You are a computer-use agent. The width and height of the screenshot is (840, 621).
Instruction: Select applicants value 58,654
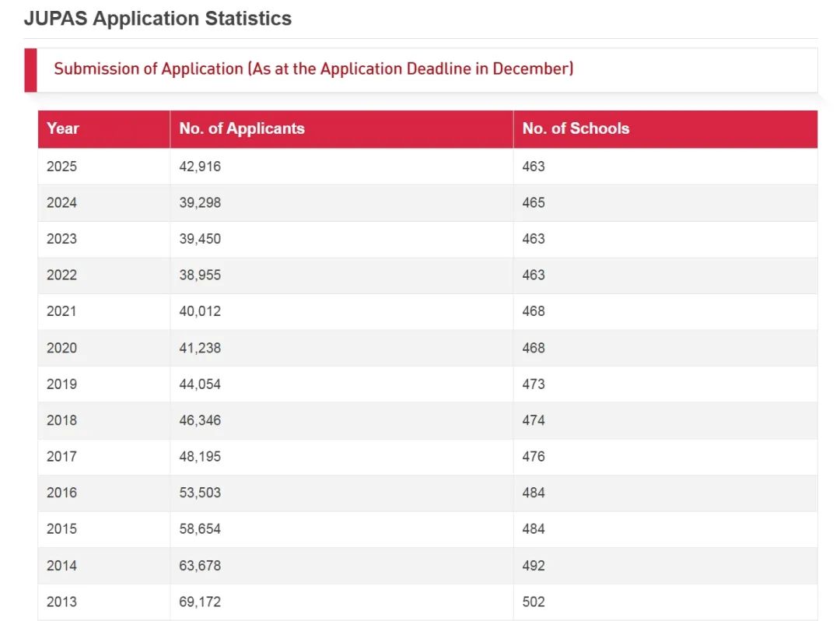point(200,529)
